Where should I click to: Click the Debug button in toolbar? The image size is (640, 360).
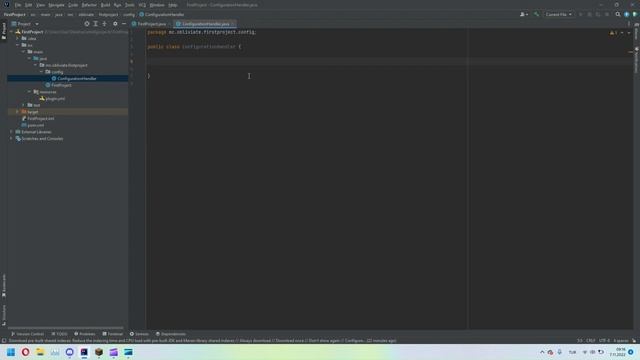pyautogui.click(x=589, y=14)
